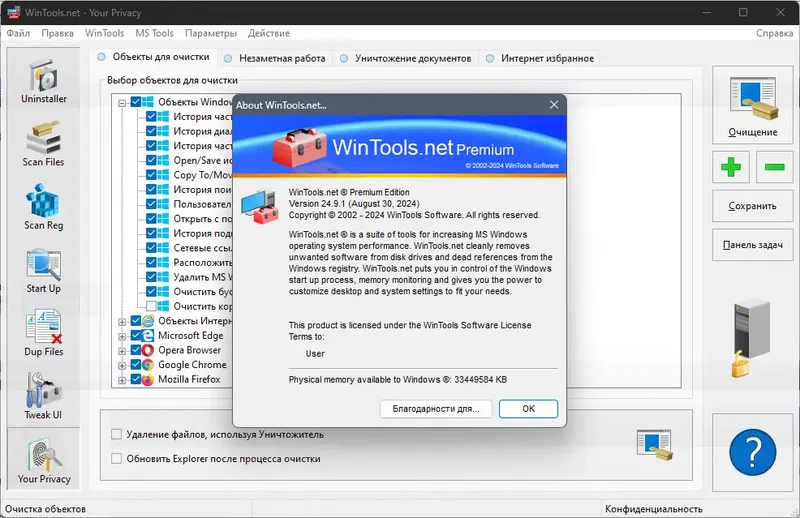The width and height of the screenshot is (800, 518).
Task: Expand the Microsoft Edge tree node
Action: tap(122, 336)
